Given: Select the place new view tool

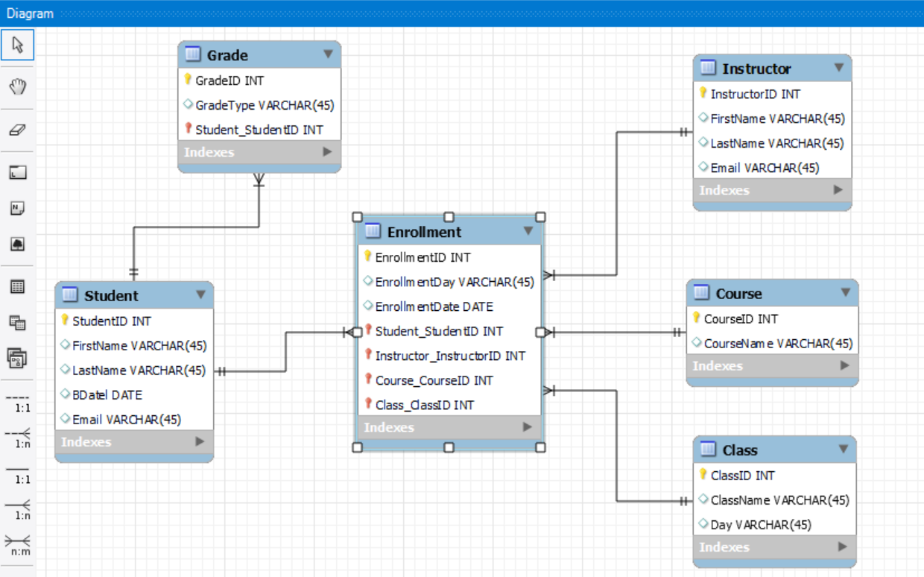Looking at the screenshot, I should point(18,322).
